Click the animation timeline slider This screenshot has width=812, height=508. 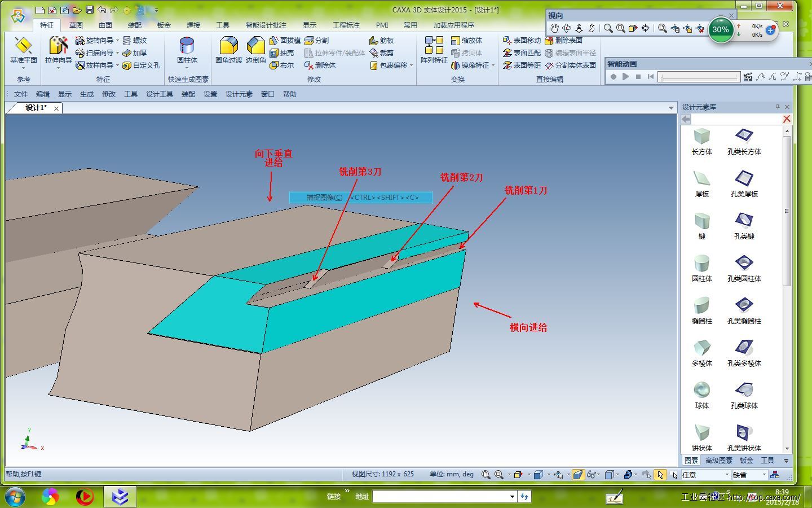point(699,77)
